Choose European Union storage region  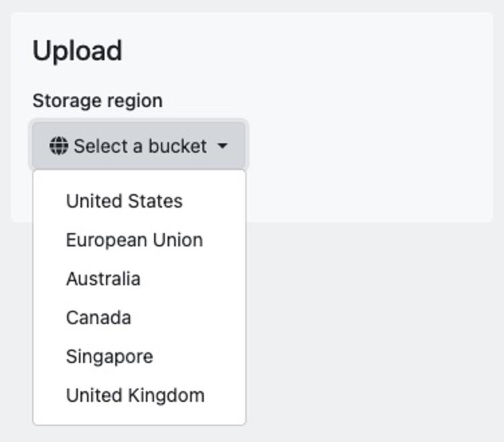coord(134,240)
